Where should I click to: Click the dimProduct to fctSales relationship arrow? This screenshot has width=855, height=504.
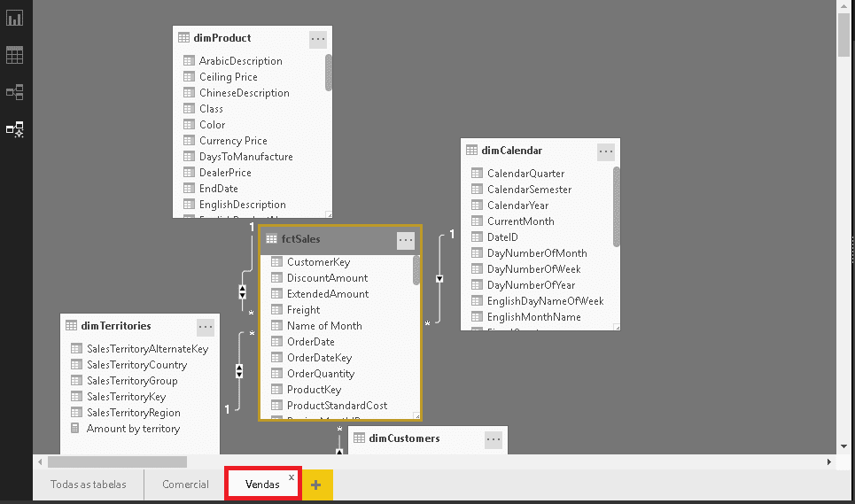(242, 292)
